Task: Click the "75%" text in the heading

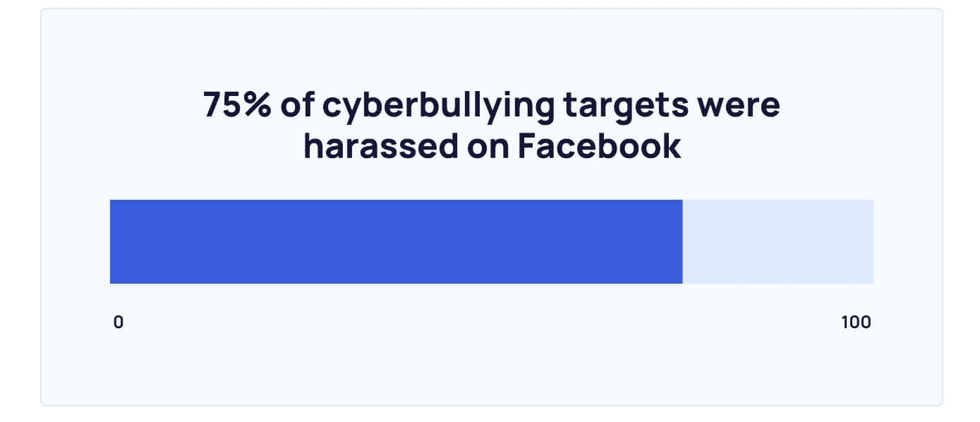Action: 238,106
